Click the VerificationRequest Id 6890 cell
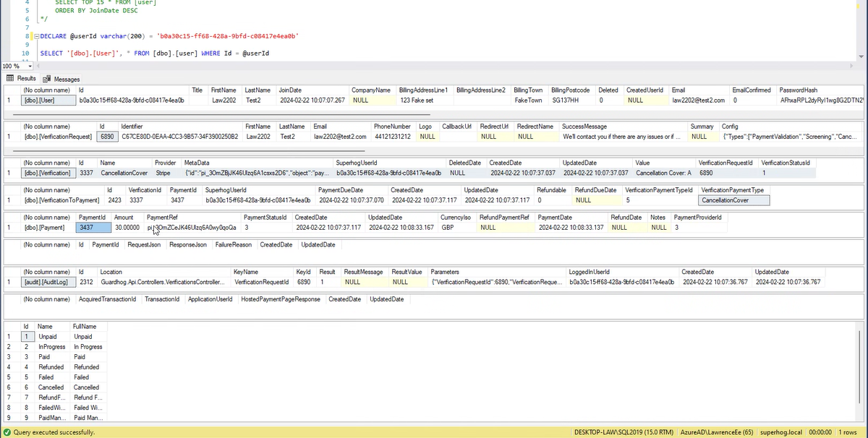 [106, 136]
